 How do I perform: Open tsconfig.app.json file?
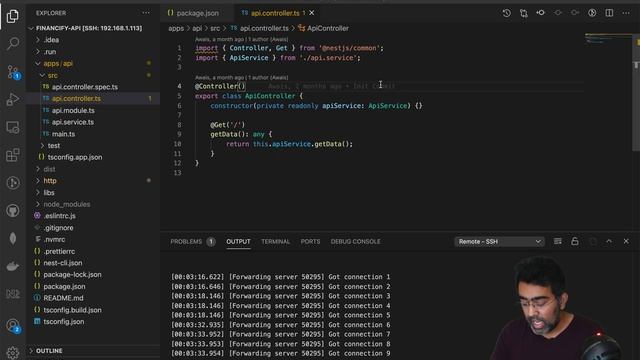click(75, 157)
